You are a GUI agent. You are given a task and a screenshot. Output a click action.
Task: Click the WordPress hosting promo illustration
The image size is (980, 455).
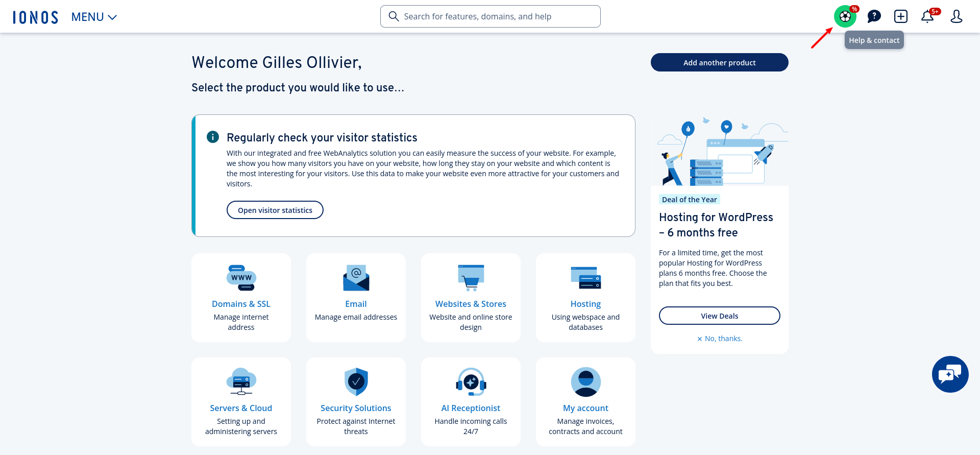(719, 150)
